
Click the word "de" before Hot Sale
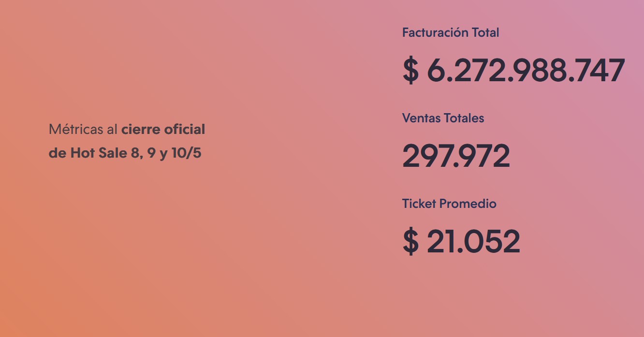[58, 153]
